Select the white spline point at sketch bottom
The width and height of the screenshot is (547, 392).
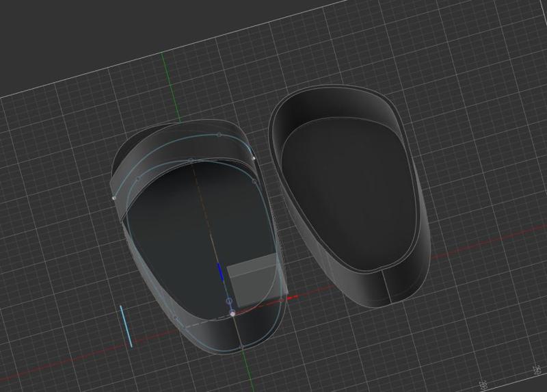232,314
